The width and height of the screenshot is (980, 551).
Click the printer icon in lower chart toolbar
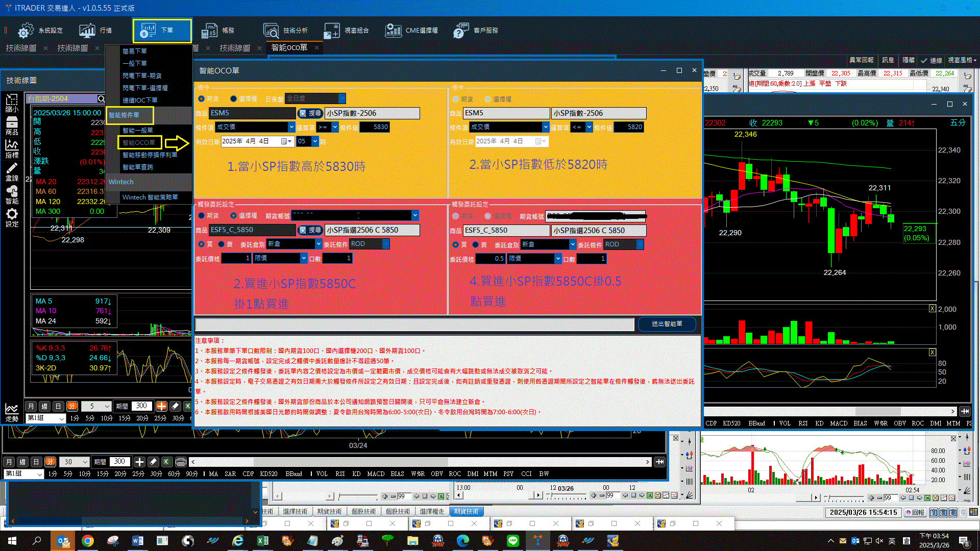point(181,462)
